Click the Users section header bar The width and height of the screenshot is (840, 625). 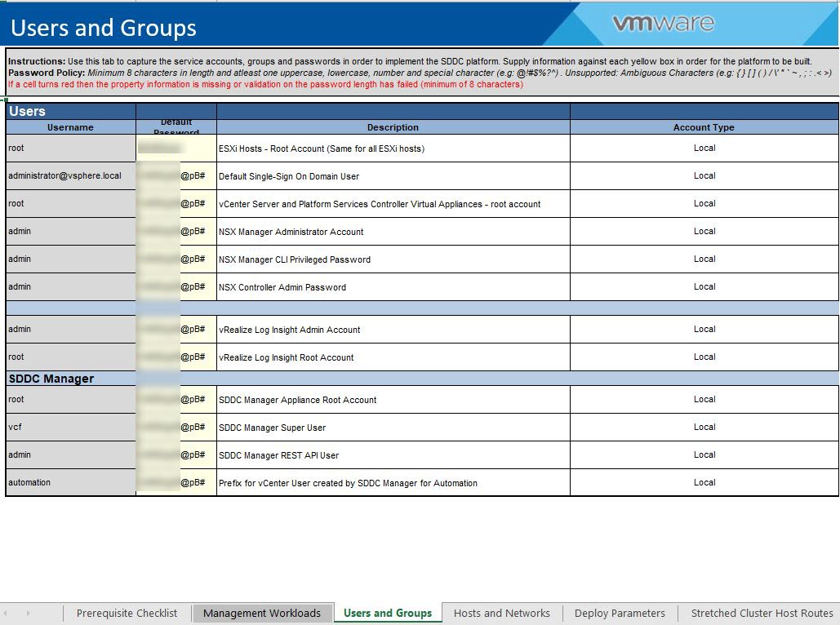pyautogui.click(x=69, y=110)
